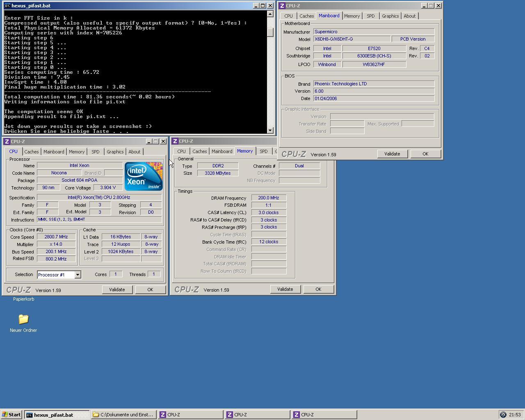
Task: Click Core Speed value 2800.7 MHz
Action: 56,237
